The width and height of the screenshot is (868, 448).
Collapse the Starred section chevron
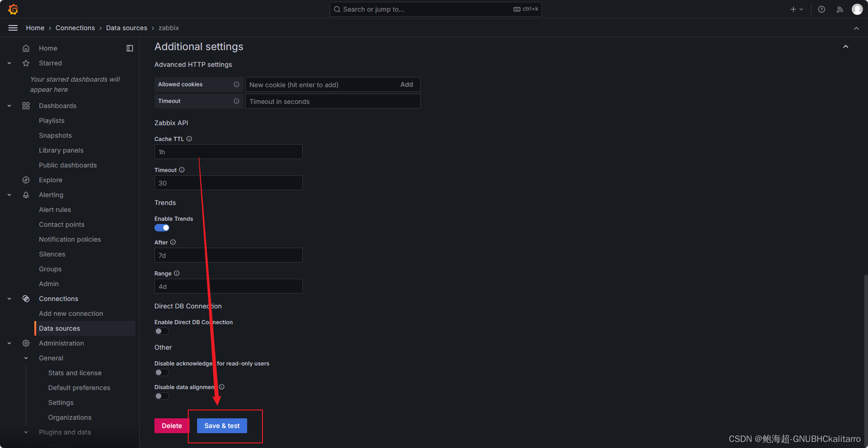coord(9,63)
